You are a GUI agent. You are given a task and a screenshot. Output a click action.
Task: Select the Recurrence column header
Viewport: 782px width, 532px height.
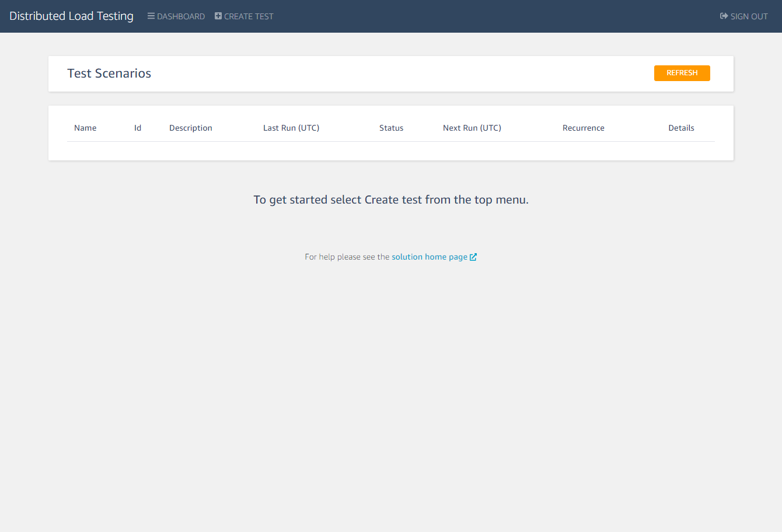click(x=583, y=128)
